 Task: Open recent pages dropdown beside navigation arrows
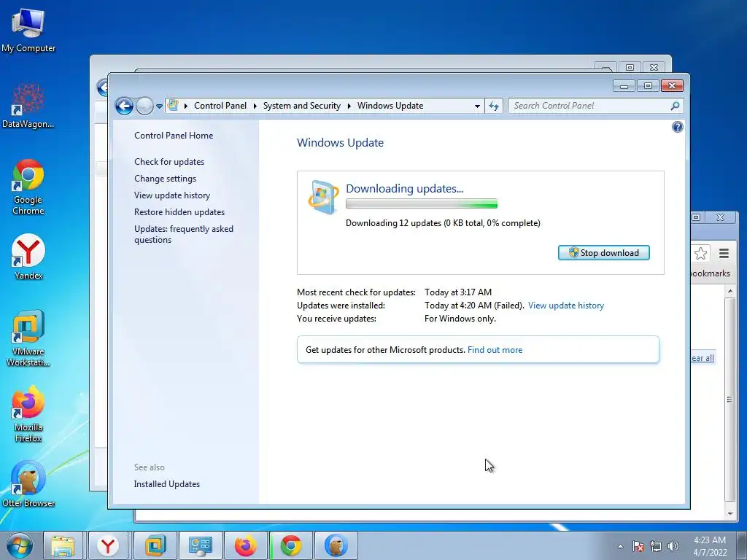(x=159, y=106)
